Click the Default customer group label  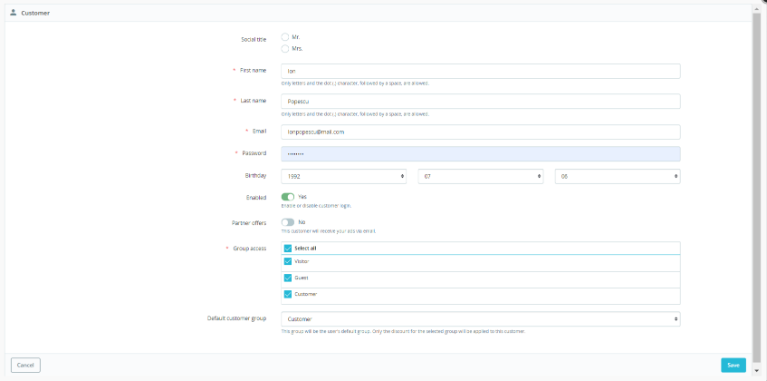237,318
